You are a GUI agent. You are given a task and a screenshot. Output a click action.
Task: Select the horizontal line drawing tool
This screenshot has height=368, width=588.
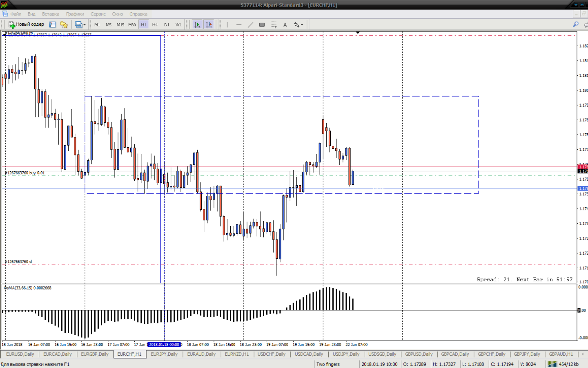click(239, 25)
